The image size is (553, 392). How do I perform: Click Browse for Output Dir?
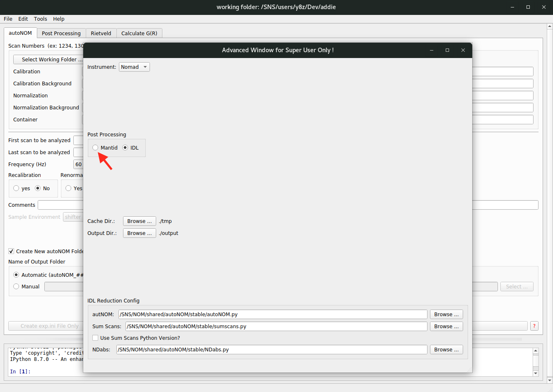click(140, 233)
